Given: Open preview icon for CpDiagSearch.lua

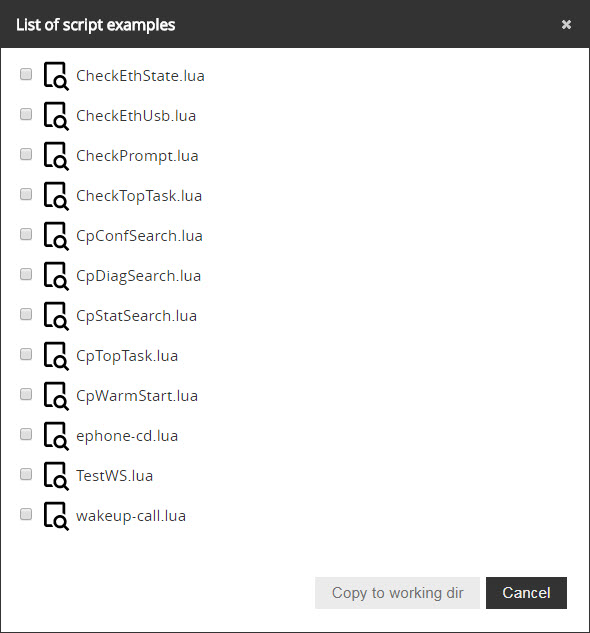Looking at the screenshot, I should click(56, 276).
